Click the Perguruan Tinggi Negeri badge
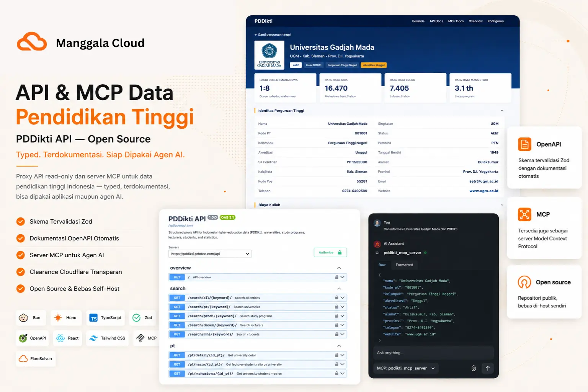 click(342, 65)
